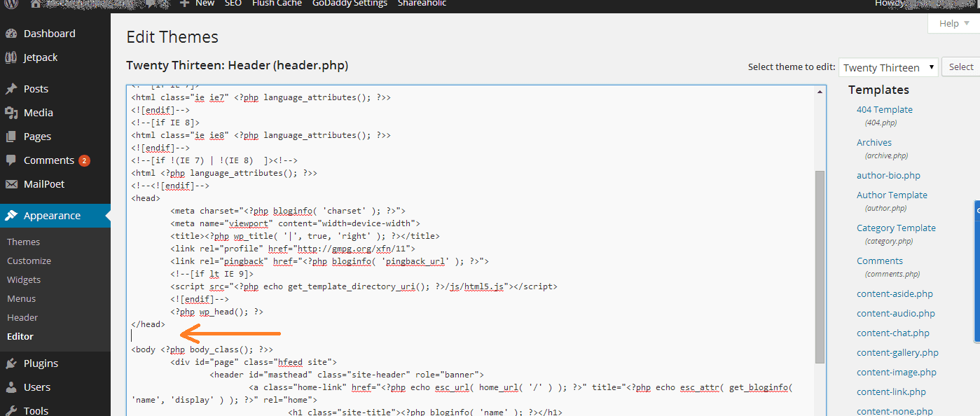Screen dimensions: 980x416
Task: Open the 404 Template file link
Action: (x=884, y=109)
